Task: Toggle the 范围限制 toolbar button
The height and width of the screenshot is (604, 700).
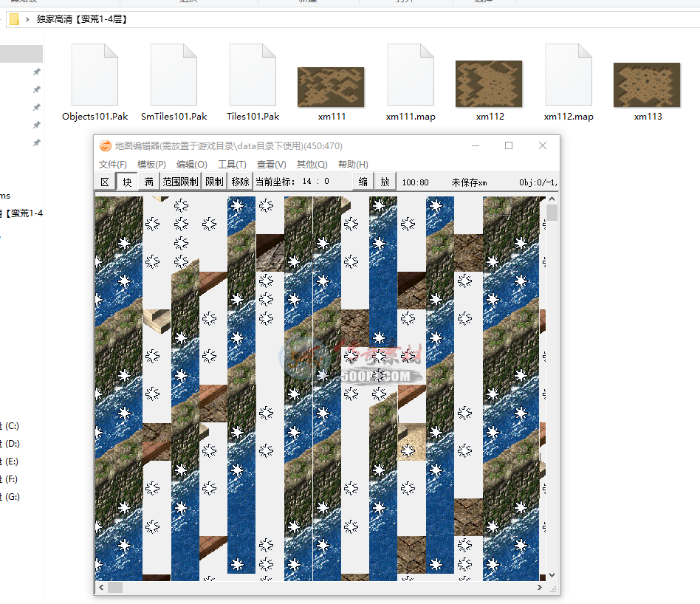Action: [180, 182]
